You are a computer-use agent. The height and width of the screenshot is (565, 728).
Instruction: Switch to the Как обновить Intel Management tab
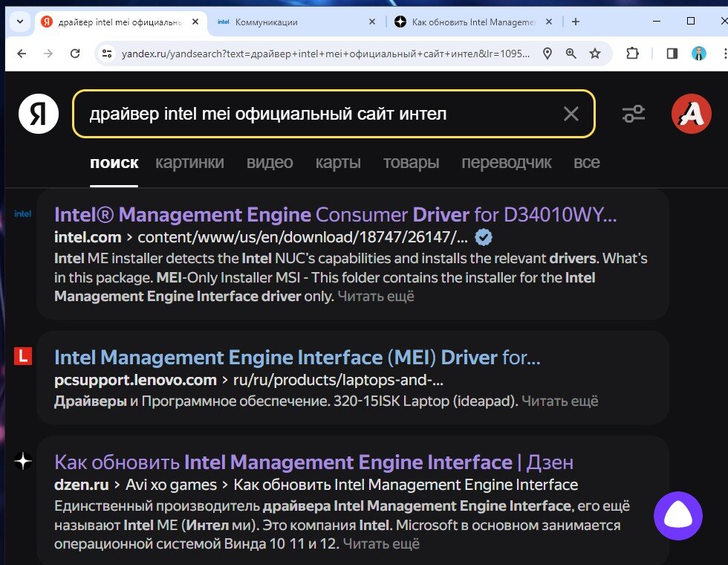click(x=474, y=22)
